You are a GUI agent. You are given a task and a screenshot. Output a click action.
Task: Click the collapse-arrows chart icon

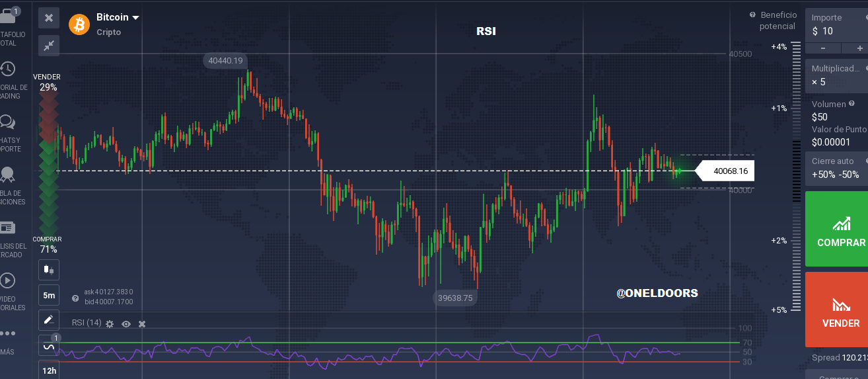click(x=49, y=45)
